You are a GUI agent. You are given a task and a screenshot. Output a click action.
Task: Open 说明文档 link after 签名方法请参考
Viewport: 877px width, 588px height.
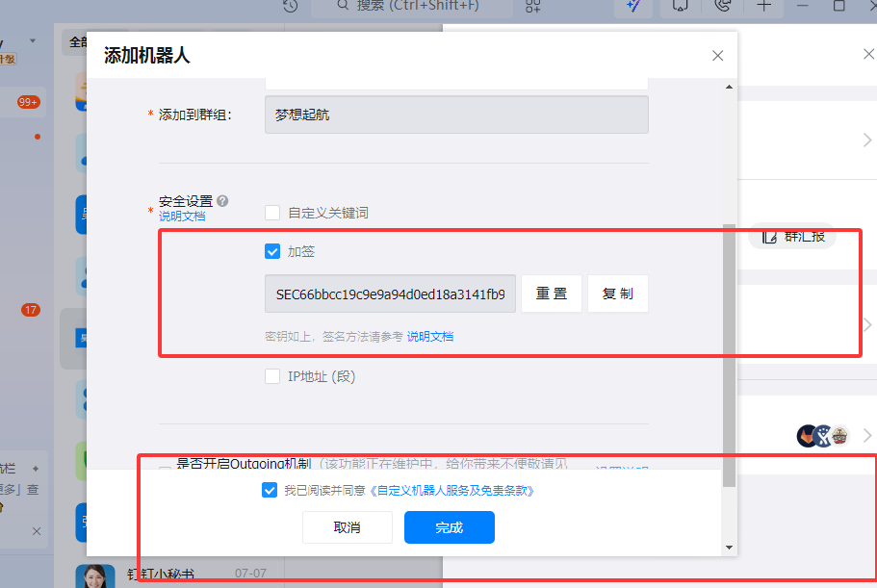[430, 337]
